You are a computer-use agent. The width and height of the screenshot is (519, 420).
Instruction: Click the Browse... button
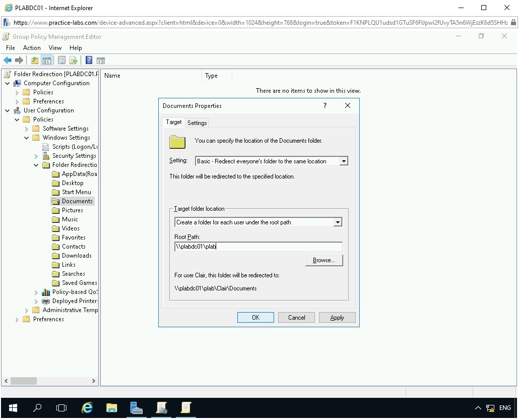324,260
